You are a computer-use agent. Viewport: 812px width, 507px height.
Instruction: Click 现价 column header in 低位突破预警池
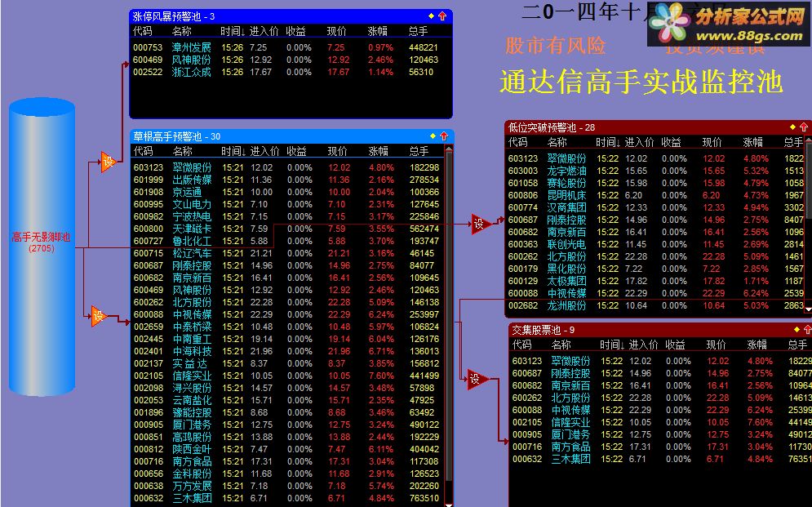(712, 142)
